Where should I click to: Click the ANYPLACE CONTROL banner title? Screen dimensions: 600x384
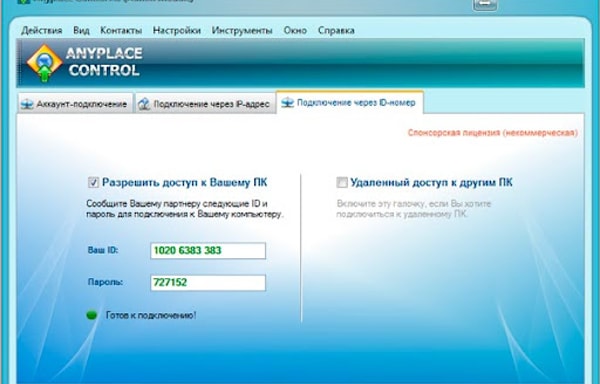104,62
